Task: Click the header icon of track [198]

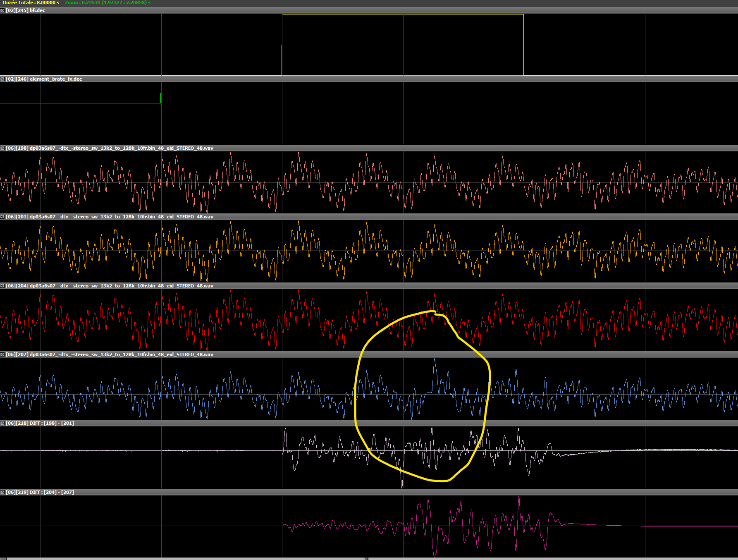Action: (2, 148)
